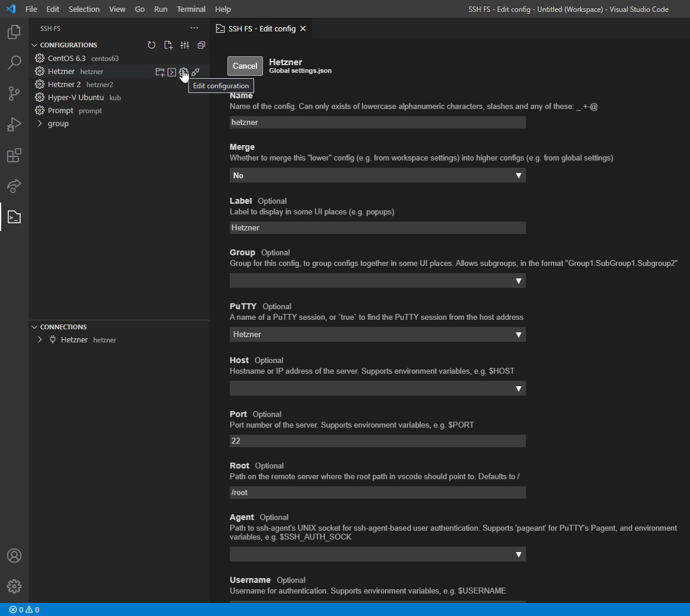Disconnect Hetzner plug icon in configurations
This screenshot has height=616, width=690.
click(195, 72)
